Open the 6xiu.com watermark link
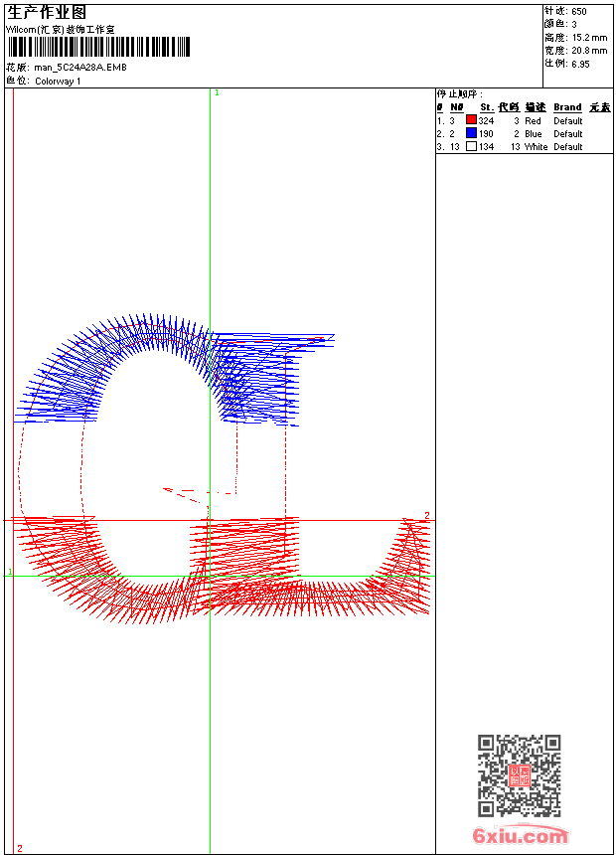 pos(520,837)
